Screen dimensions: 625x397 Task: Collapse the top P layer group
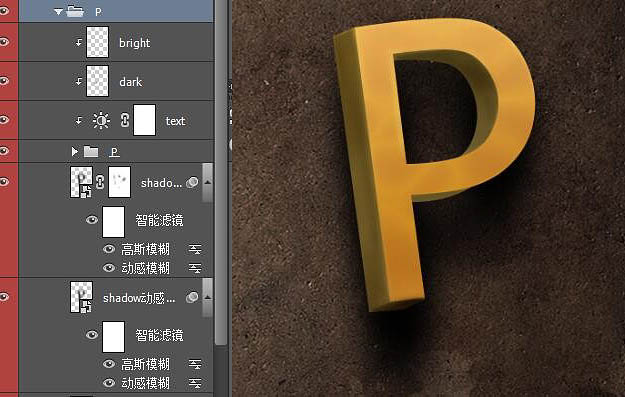click(58, 12)
